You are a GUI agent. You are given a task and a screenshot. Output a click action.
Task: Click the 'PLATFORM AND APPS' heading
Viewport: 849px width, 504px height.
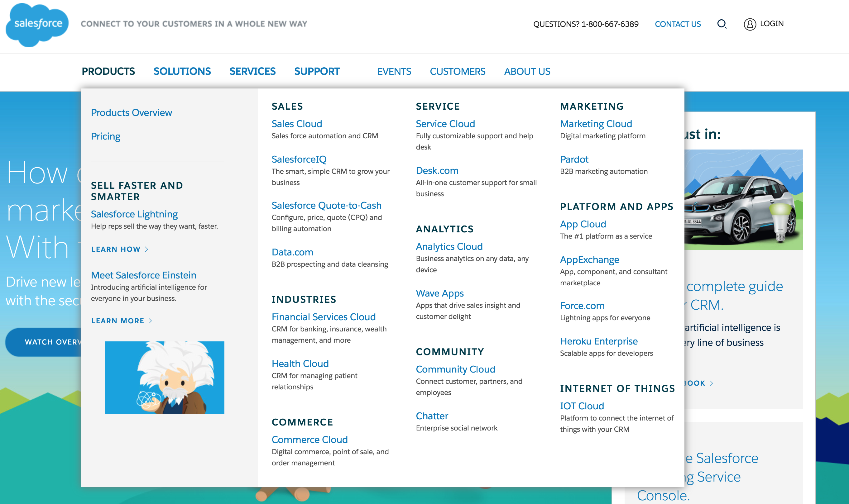coord(616,207)
